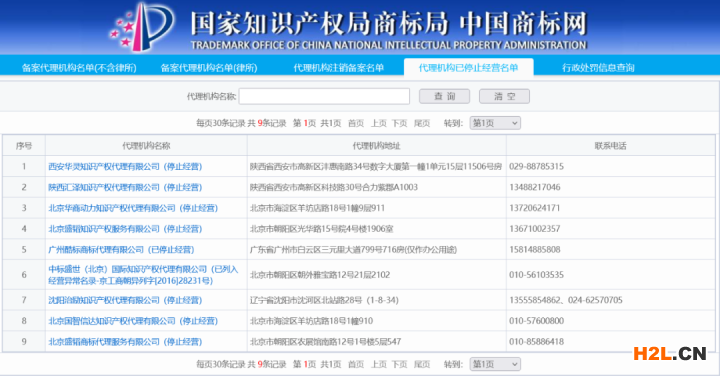Focus the 代理机构名称 input field
Screen dimensions: 720x376
coord(324,96)
